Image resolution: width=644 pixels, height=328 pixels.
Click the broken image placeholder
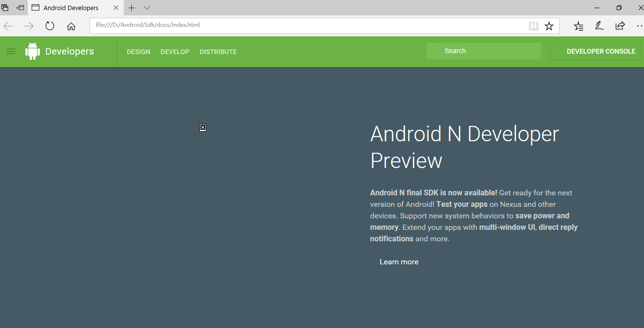click(x=203, y=127)
